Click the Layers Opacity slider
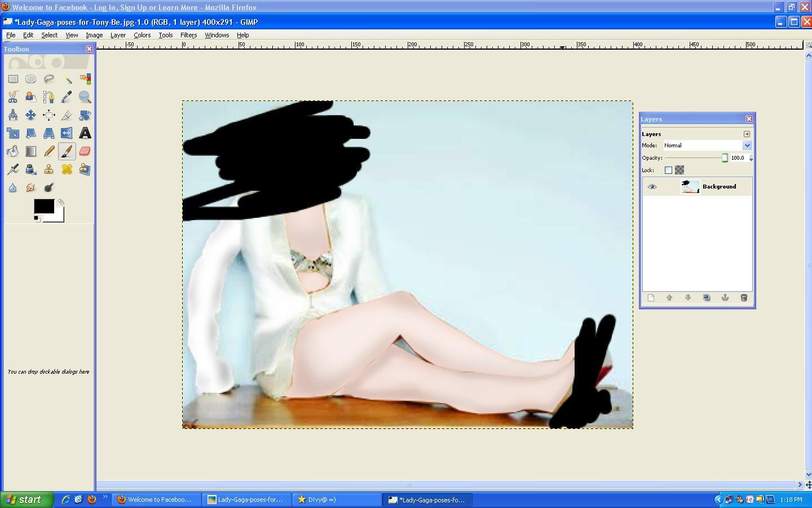 coord(696,158)
